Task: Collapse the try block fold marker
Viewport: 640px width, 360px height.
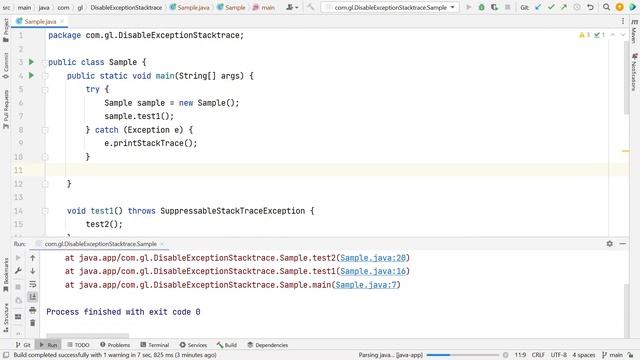Action: [45, 89]
